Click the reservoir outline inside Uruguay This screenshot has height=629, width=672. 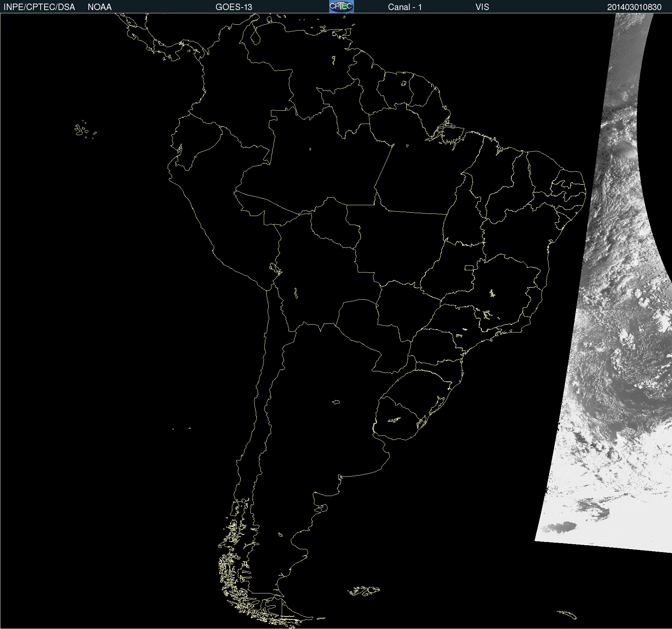pyautogui.click(x=394, y=419)
